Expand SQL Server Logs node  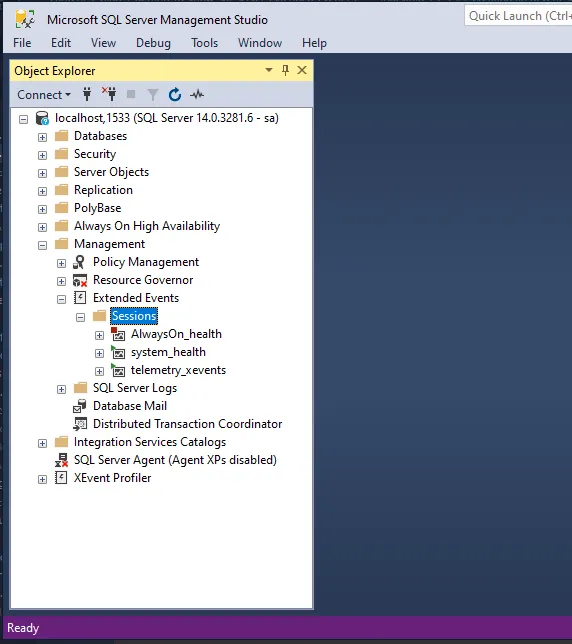tap(61, 389)
